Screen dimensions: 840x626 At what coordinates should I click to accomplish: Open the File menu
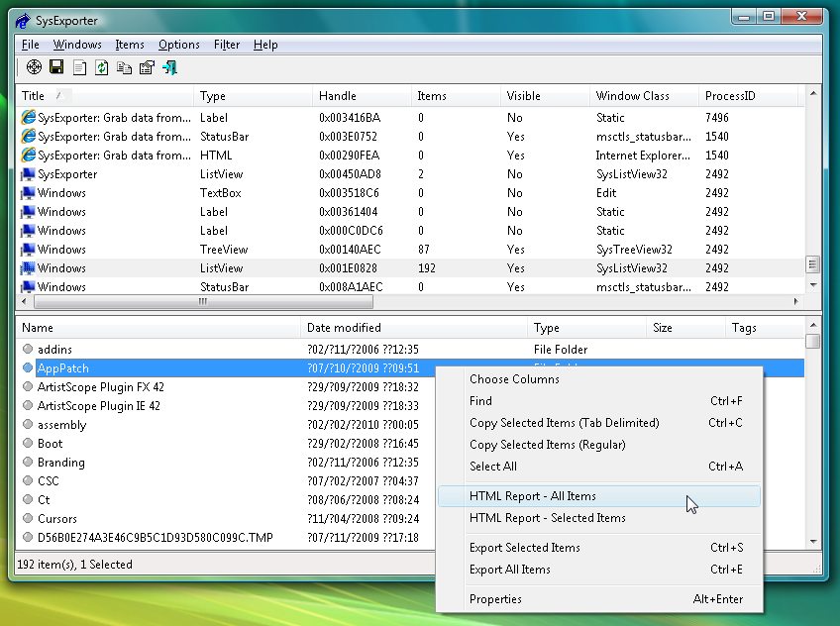(31, 45)
